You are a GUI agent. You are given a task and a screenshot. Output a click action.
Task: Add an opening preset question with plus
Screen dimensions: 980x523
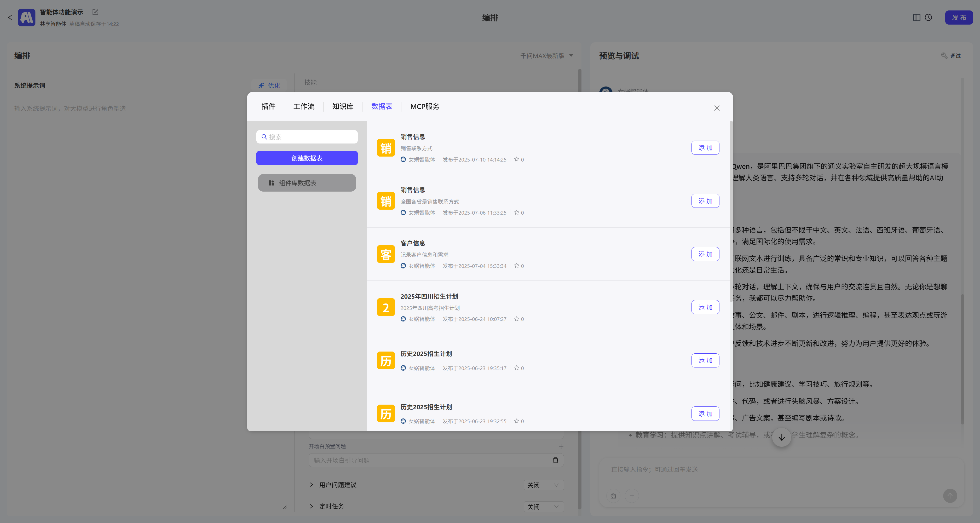point(561,446)
